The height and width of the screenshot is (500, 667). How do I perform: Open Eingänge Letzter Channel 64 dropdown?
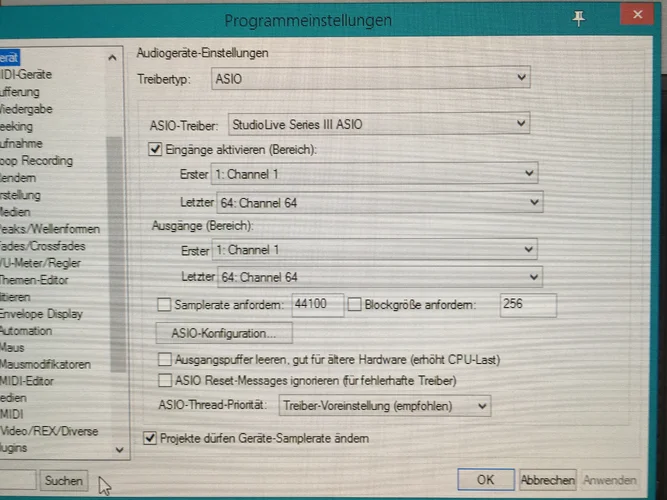coord(379,203)
